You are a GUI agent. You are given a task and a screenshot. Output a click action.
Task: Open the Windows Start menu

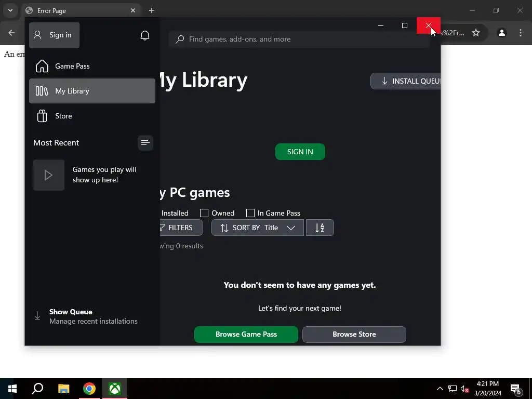tap(12, 389)
